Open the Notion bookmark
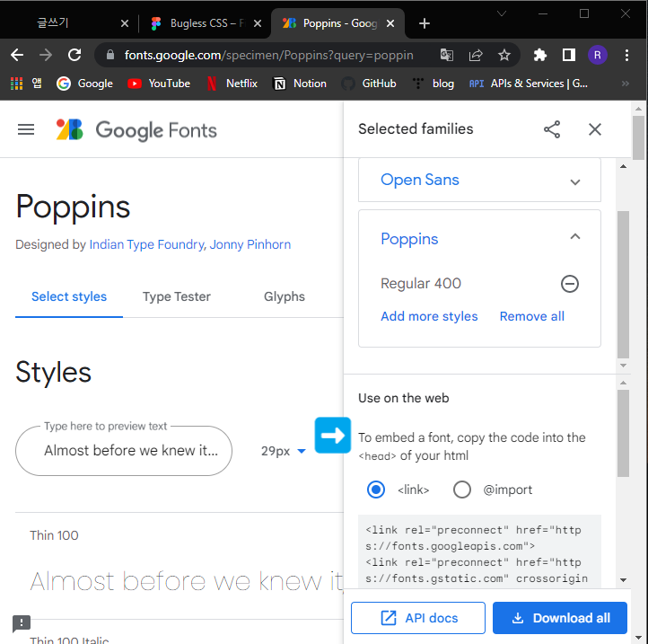 click(300, 84)
